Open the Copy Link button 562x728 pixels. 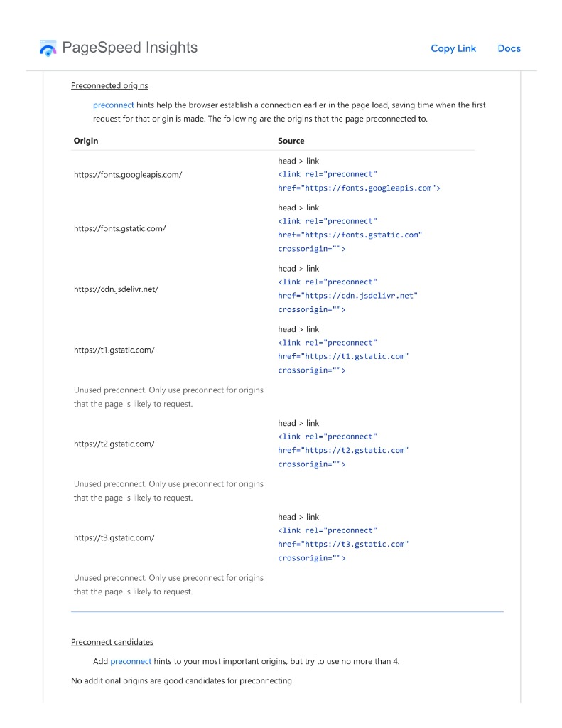[x=453, y=48]
